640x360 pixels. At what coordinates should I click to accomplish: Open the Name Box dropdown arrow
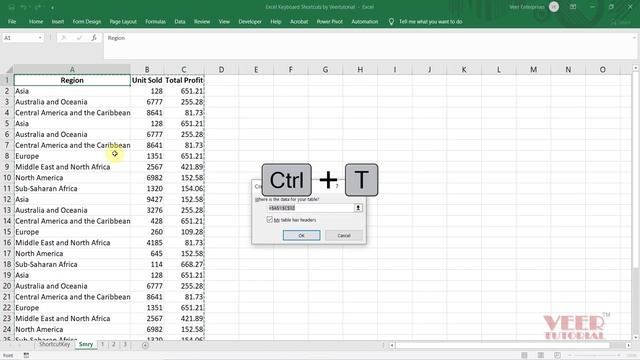point(40,38)
